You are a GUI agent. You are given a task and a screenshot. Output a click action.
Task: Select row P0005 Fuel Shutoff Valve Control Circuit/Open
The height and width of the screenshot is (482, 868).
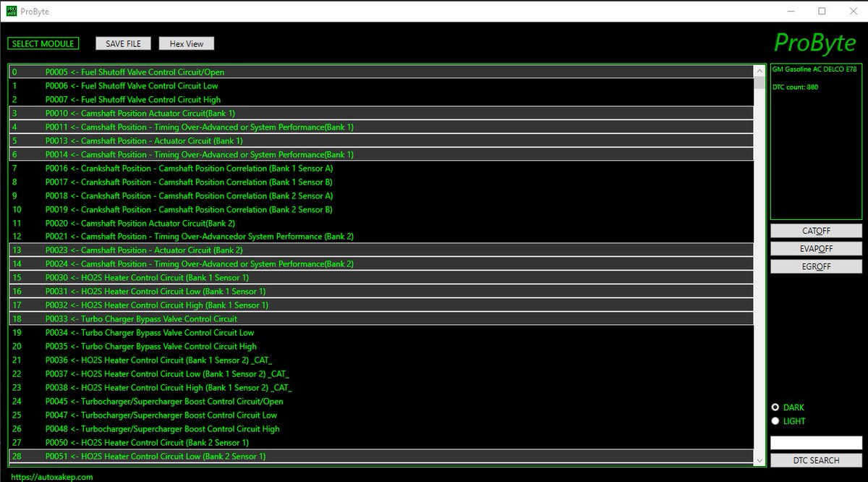(x=381, y=72)
